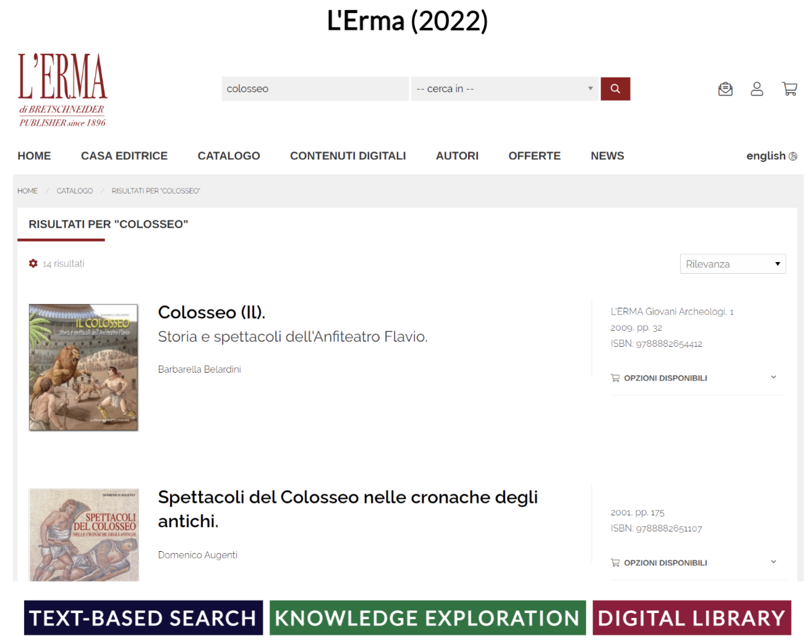This screenshot has height=644, width=812.
Task: Open the newsletter envelope icon
Action: point(725,89)
